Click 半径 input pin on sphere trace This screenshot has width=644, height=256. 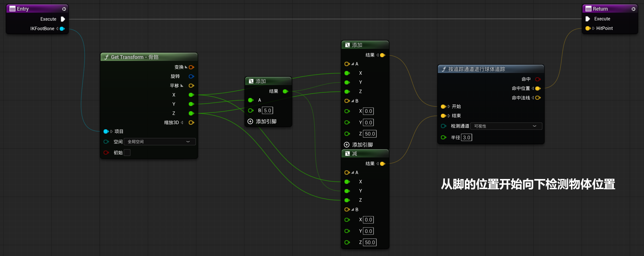click(x=443, y=138)
